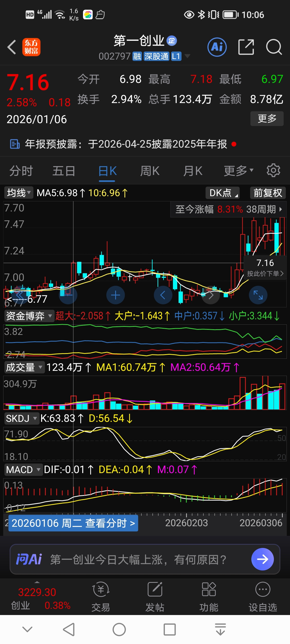The width and height of the screenshot is (290, 644).
Task: Tap the zoom-in plus circle on chart
Action: point(115,295)
